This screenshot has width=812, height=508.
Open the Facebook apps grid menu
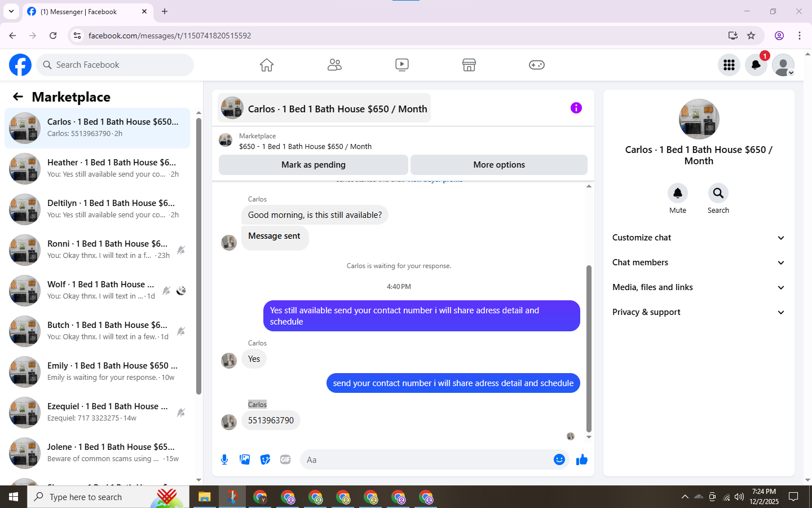[729, 65]
